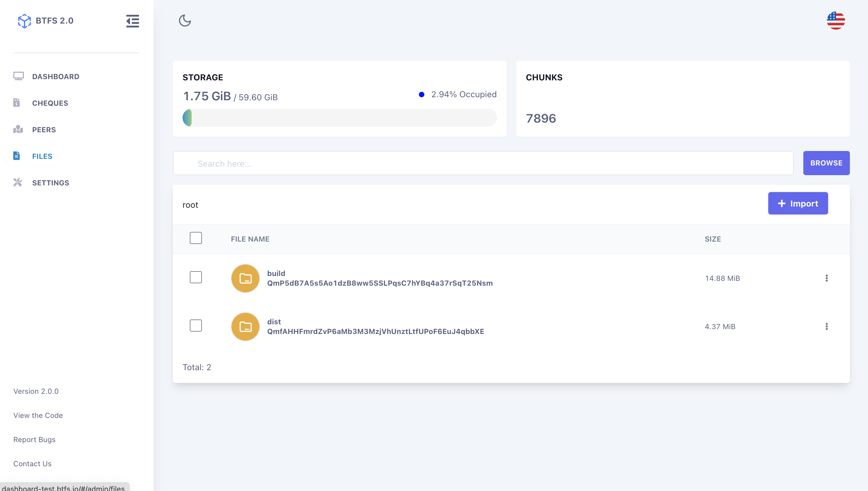This screenshot has height=491, width=868.
Task: Click the Peers map icon
Action: coord(18,129)
